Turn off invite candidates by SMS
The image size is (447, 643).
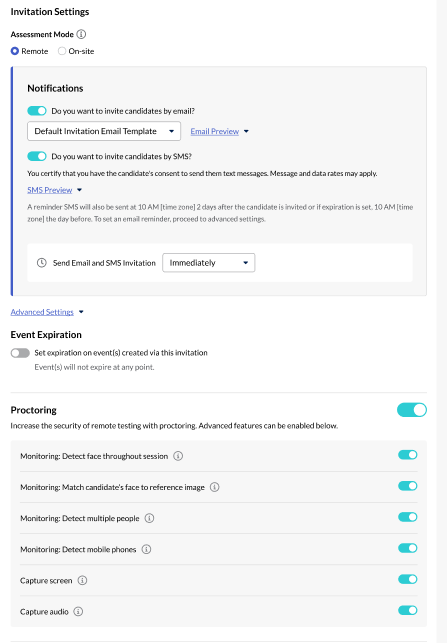37,156
